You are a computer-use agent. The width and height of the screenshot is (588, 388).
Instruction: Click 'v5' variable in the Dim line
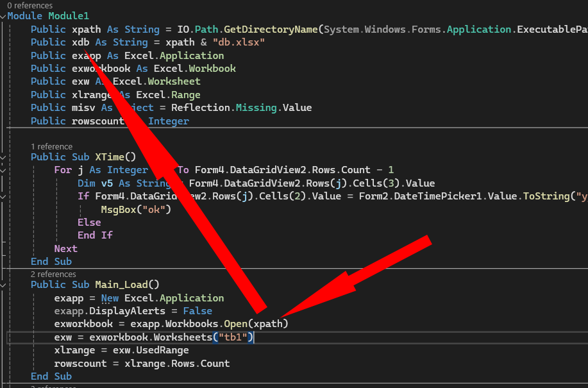107,183
